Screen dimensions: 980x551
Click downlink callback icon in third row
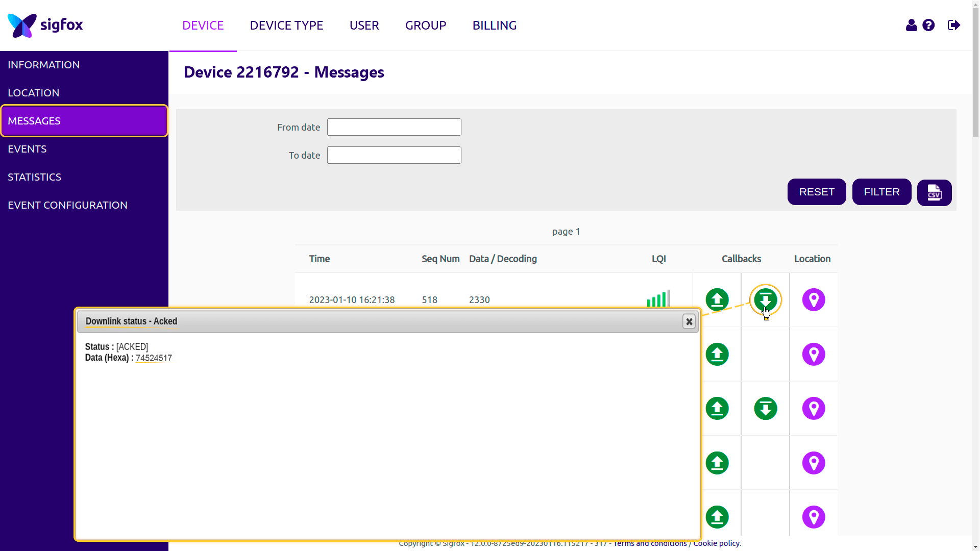click(765, 409)
